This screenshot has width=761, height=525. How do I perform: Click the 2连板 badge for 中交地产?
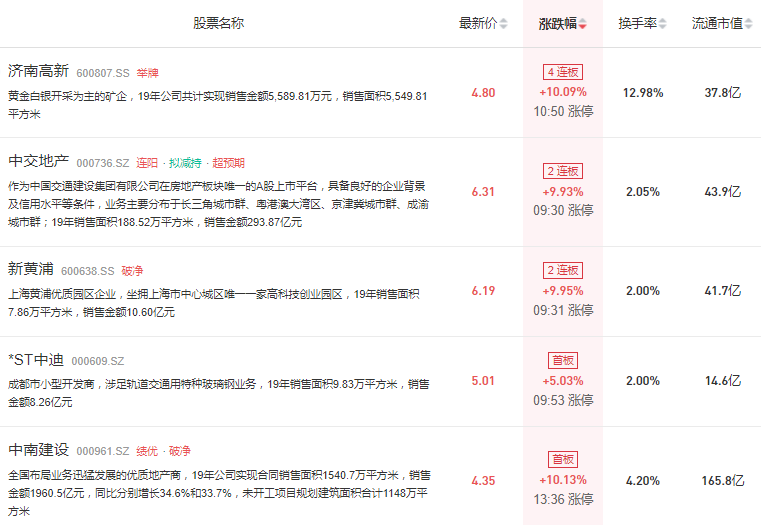[563, 171]
